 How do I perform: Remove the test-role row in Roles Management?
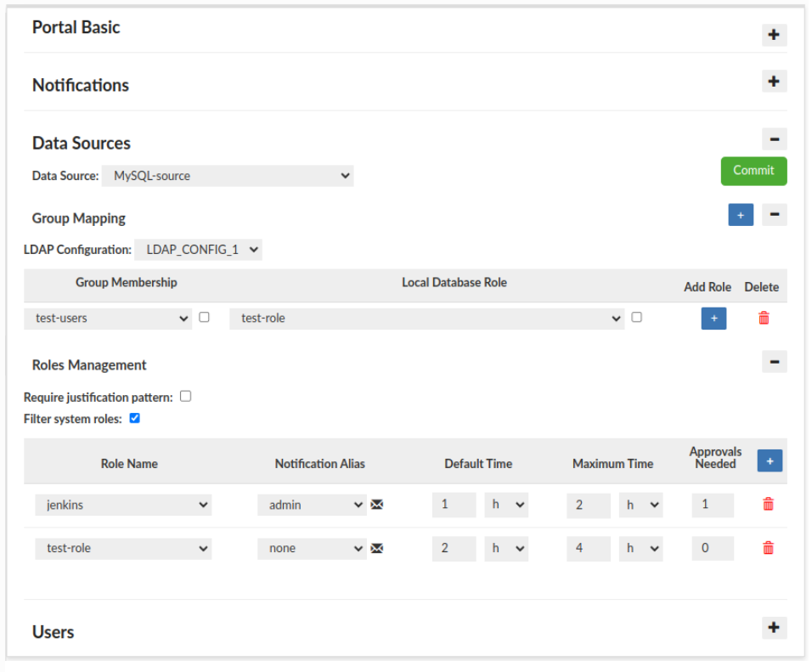coord(768,548)
